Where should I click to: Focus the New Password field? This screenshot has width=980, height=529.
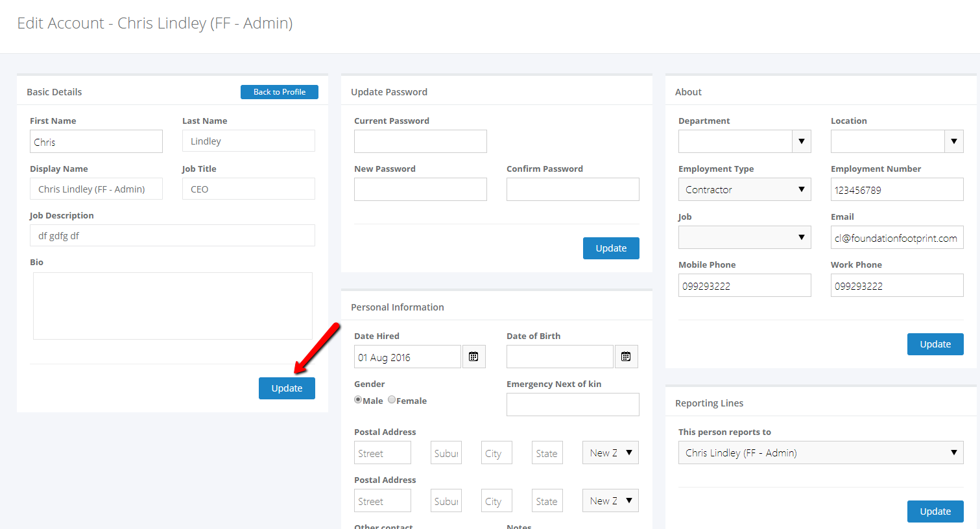point(420,189)
